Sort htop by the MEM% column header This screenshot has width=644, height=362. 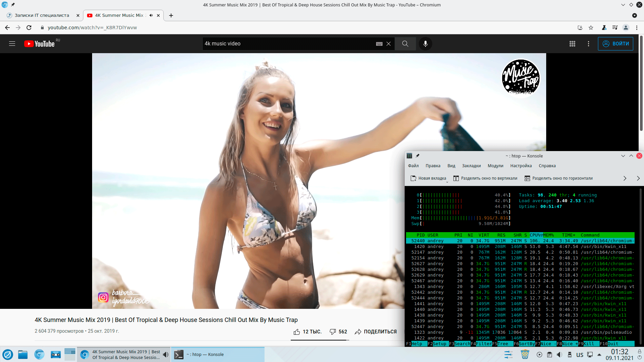548,235
